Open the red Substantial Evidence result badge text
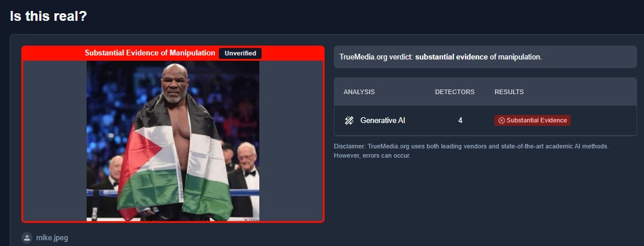Image resolution: width=644 pixels, height=246 pixels. point(537,120)
